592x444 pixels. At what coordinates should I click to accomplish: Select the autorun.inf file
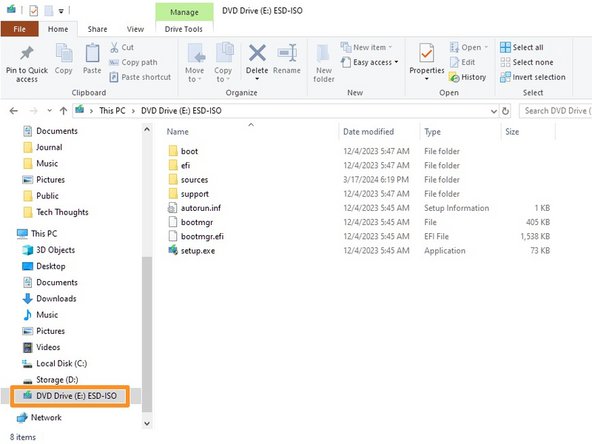click(201, 208)
